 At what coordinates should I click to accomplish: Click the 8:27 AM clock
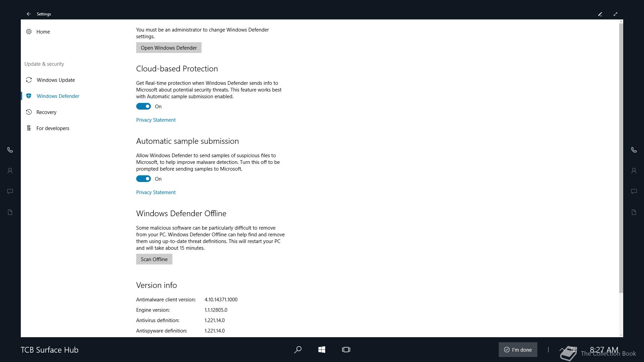click(604, 350)
